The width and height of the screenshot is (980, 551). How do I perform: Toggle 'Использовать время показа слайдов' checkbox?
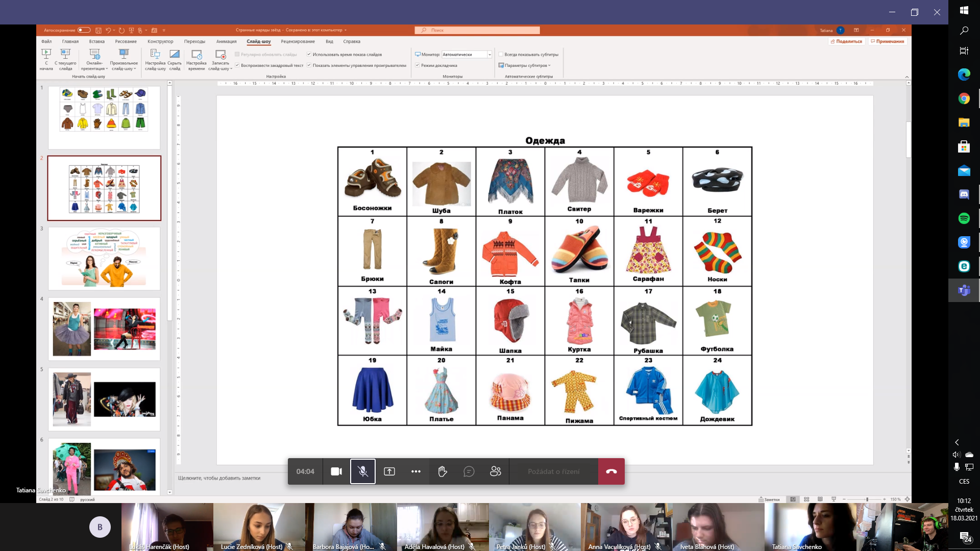pyautogui.click(x=309, y=54)
